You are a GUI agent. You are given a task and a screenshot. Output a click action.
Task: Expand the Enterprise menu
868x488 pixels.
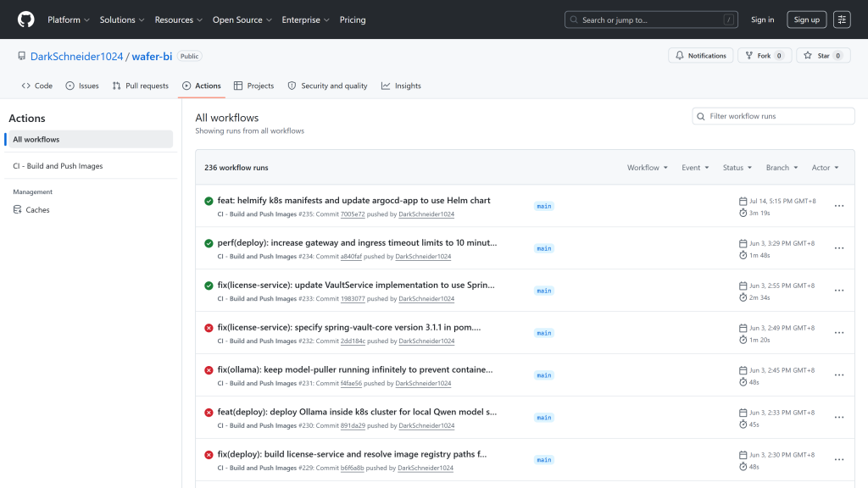pyautogui.click(x=305, y=19)
